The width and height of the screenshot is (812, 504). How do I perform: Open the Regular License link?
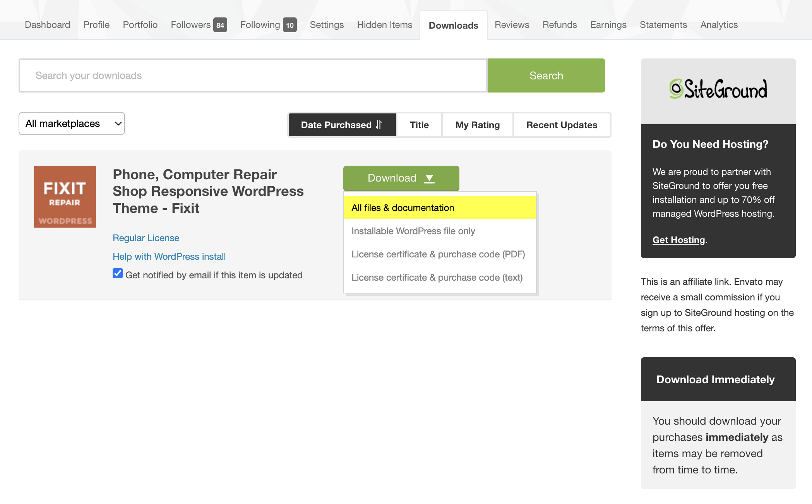(x=146, y=238)
